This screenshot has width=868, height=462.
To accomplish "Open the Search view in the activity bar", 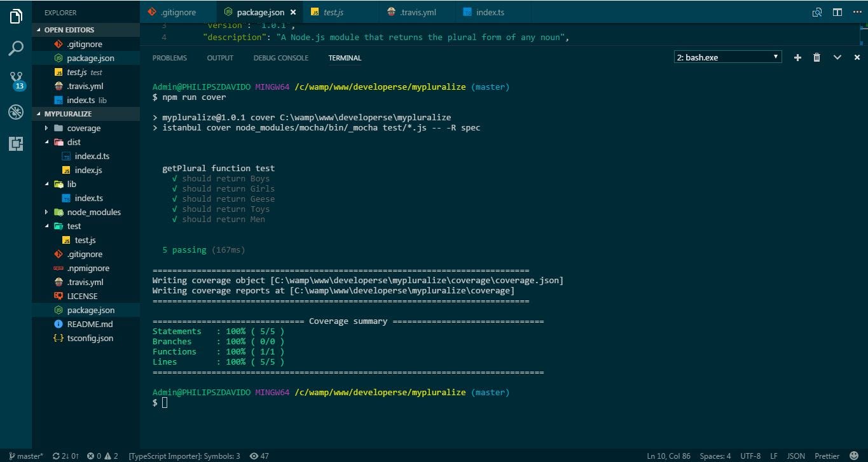I will (16, 48).
